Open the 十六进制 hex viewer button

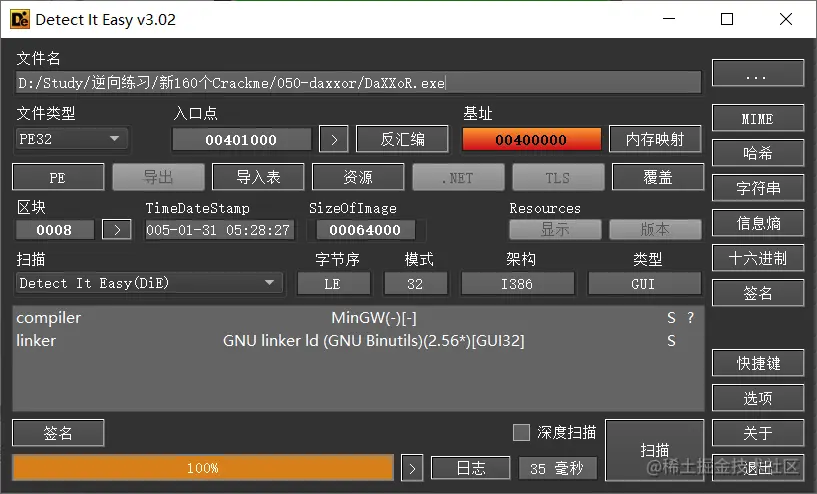(758, 258)
